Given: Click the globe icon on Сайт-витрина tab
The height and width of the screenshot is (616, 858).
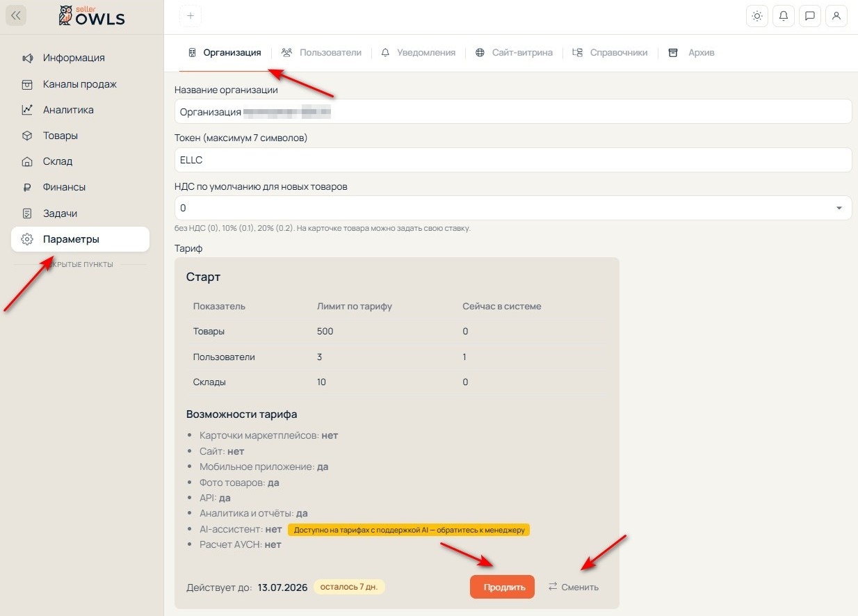Looking at the screenshot, I should [x=480, y=53].
